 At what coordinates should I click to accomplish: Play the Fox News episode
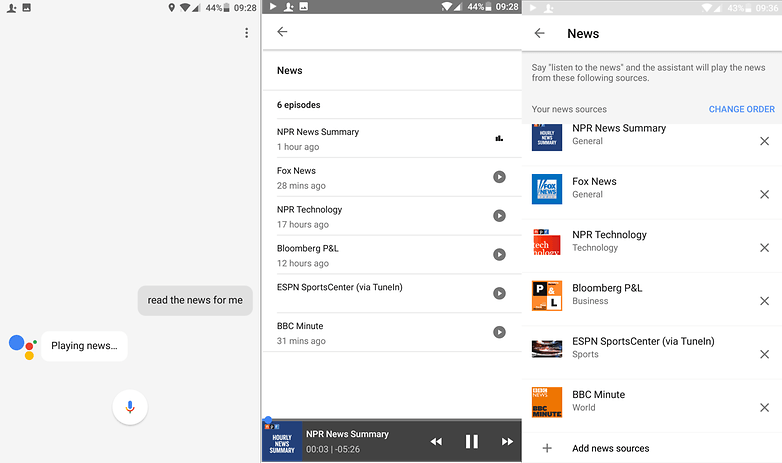(x=499, y=177)
